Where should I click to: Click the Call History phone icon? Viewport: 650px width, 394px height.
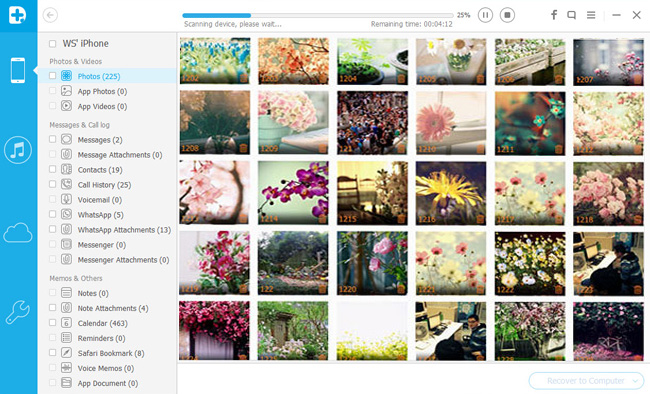[66, 184]
